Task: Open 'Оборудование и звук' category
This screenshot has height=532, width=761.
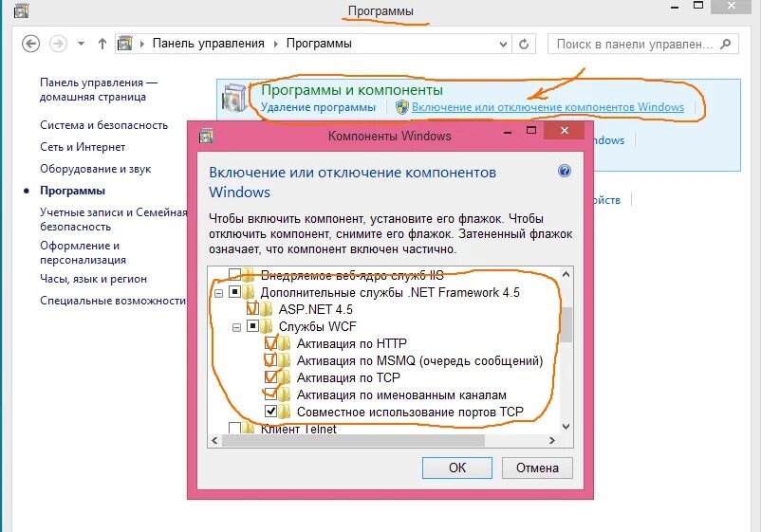Action: pos(96,169)
